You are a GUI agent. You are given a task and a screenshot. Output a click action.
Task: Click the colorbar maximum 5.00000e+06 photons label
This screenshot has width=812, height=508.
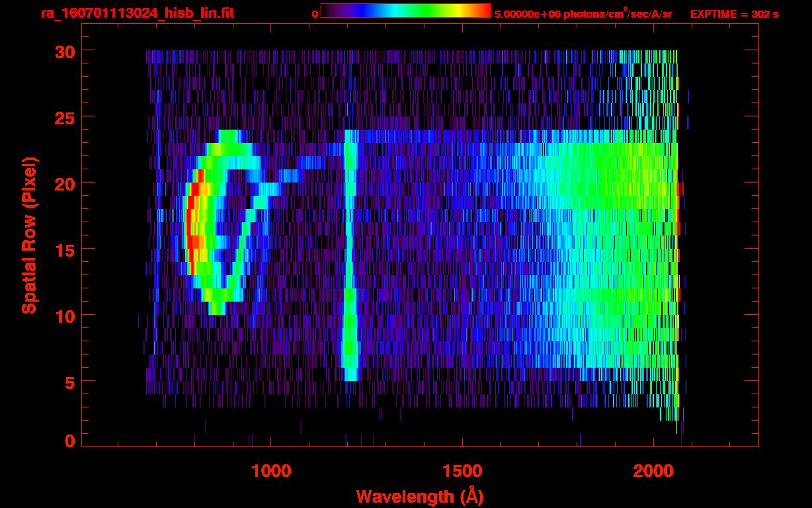pos(583,14)
